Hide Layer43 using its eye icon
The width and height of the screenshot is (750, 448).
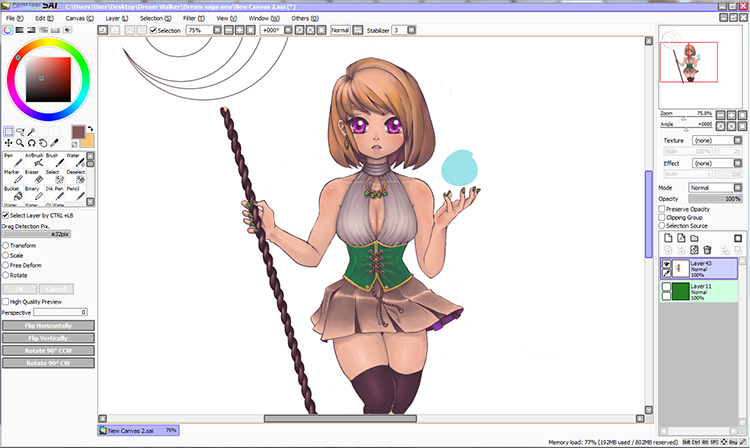(x=666, y=264)
